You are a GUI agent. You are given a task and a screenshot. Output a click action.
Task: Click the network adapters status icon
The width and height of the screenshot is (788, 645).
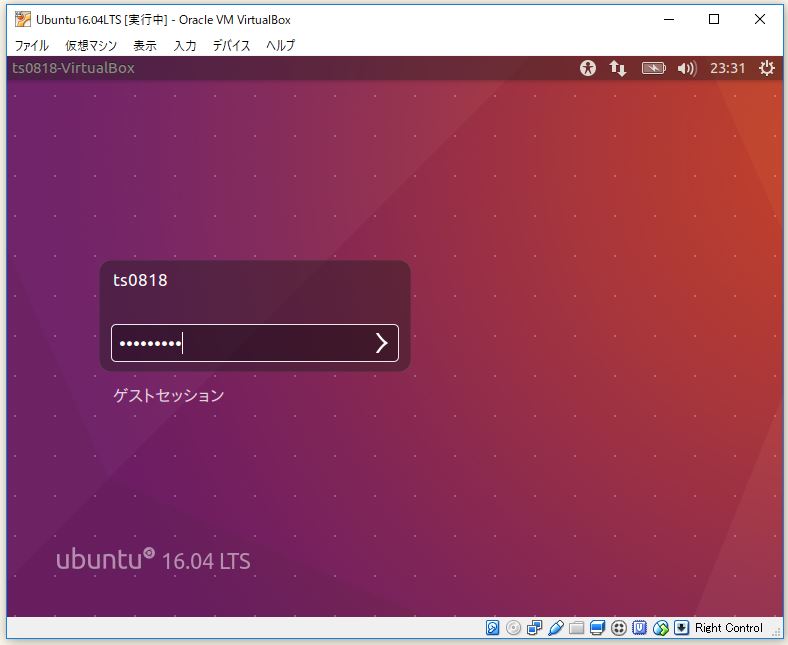(x=534, y=627)
